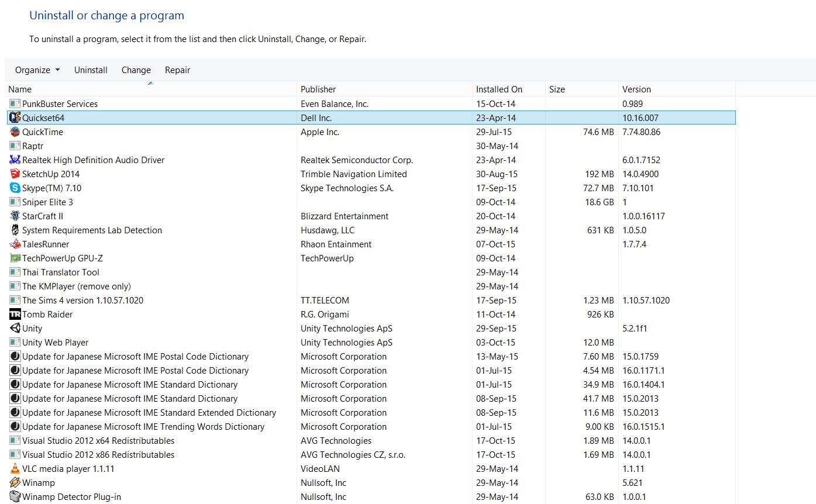The height and width of the screenshot is (504, 816).
Task: Click the Visual Studio 2012 x64 Redistributables icon
Action: [x=15, y=440]
